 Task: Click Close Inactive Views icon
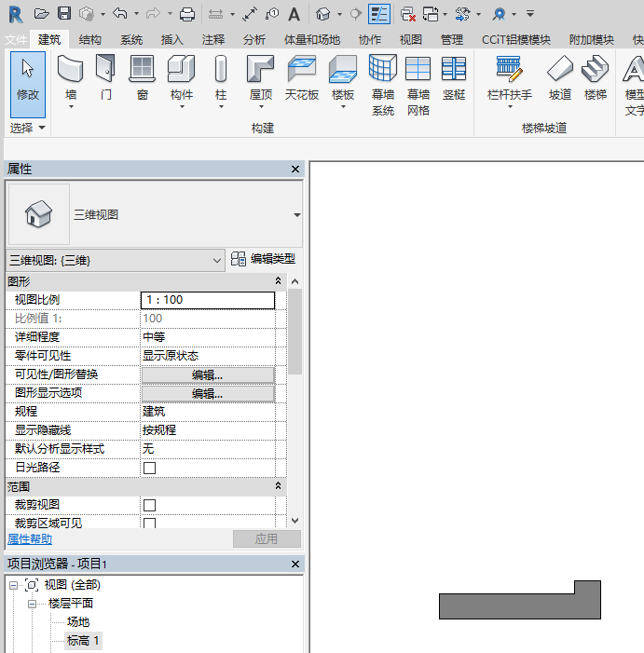[x=408, y=14]
